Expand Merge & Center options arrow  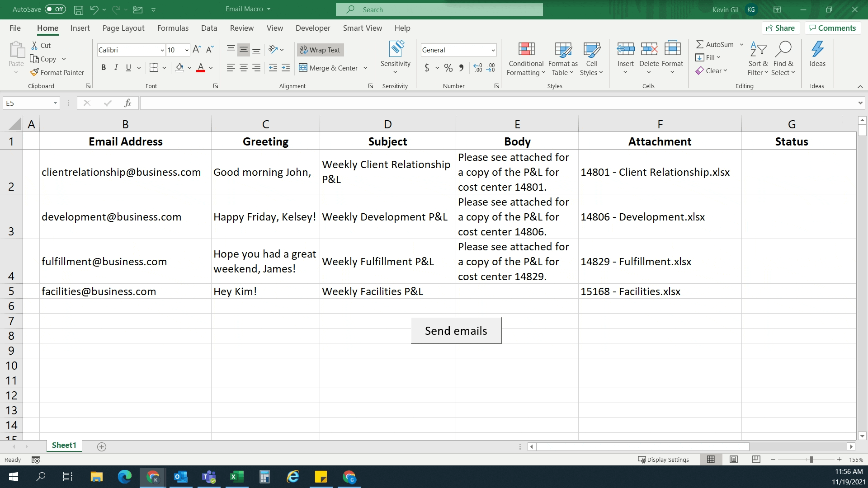[365, 68]
